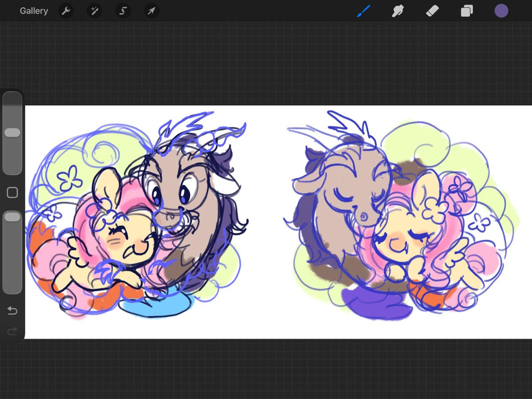Activate the Transform arrow tool
Image resolution: width=532 pixels, height=399 pixels.
pos(151,11)
